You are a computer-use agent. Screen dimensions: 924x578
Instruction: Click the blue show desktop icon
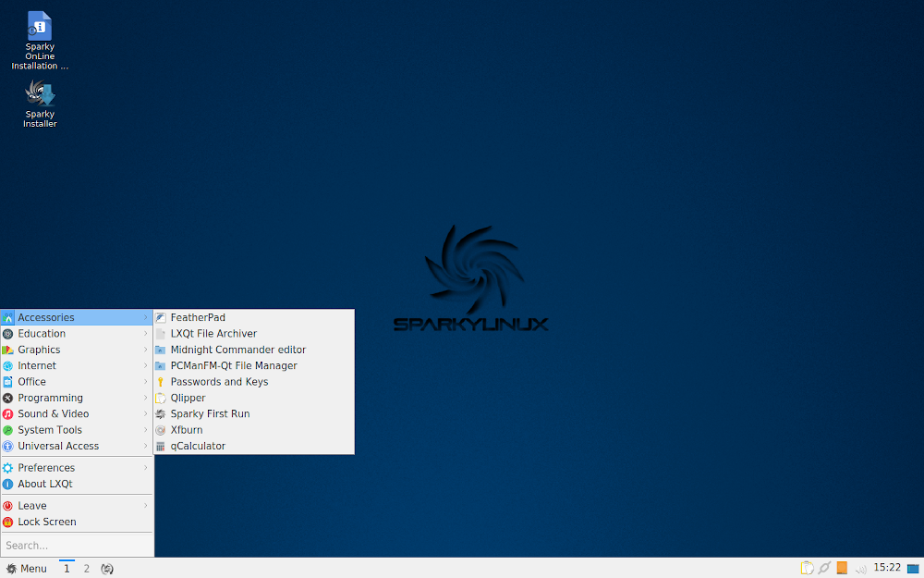pyautogui.click(x=914, y=569)
